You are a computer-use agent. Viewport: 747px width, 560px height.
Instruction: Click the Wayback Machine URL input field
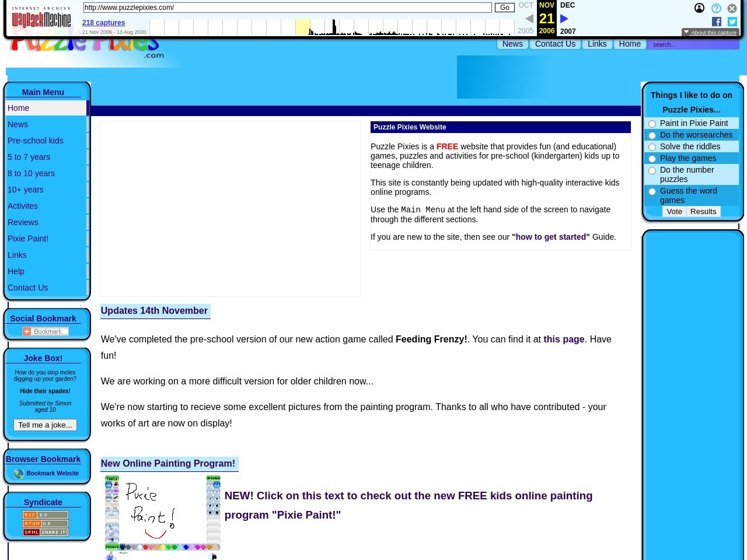point(287,8)
